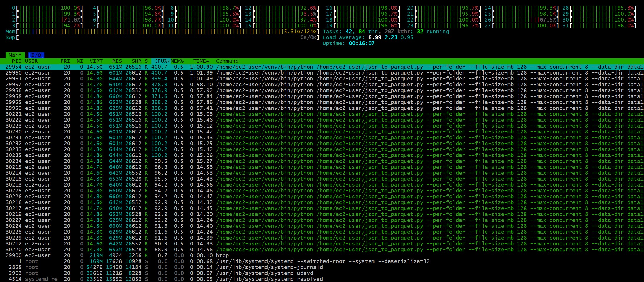Select thread row PID 30219
644x282 pixels.
point(322,214)
